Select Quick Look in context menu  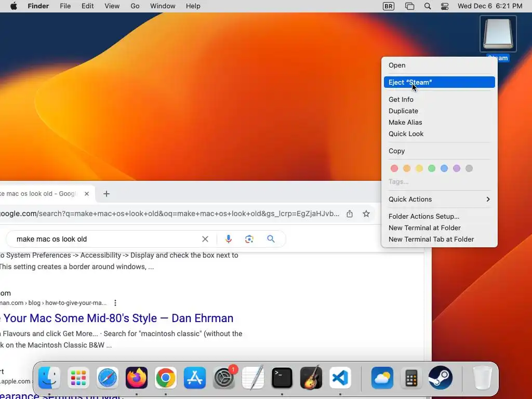click(x=440, y=134)
